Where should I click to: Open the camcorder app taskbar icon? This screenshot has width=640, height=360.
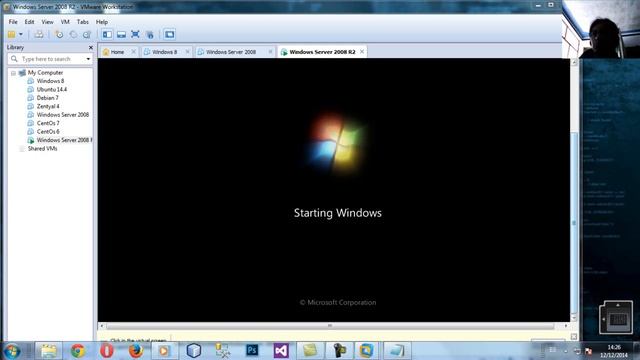click(339, 351)
